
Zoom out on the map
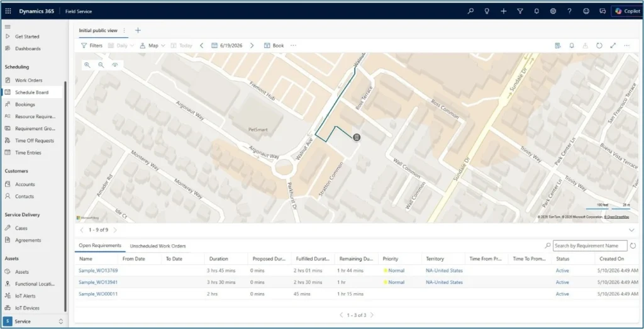click(x=101, y=65)
